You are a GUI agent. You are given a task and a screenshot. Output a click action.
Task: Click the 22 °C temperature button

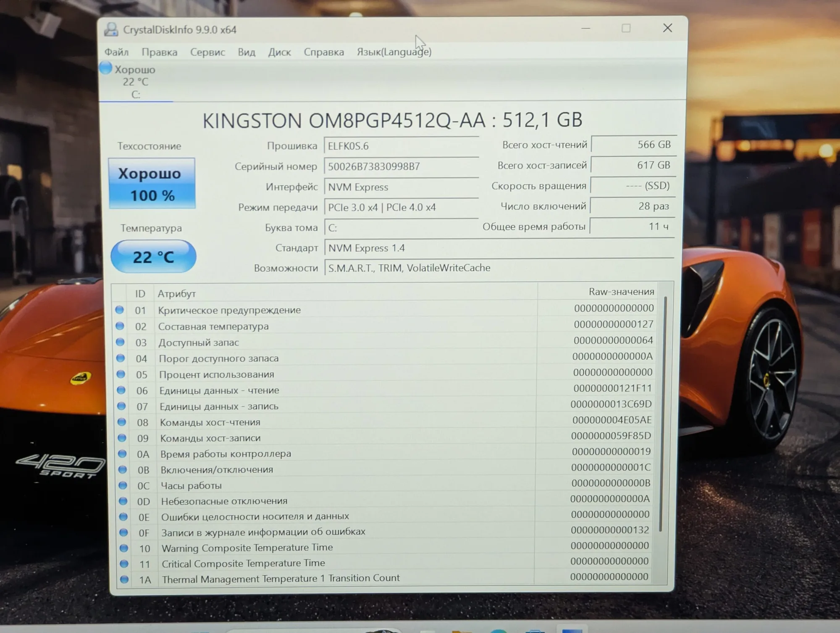coord(153,256)
